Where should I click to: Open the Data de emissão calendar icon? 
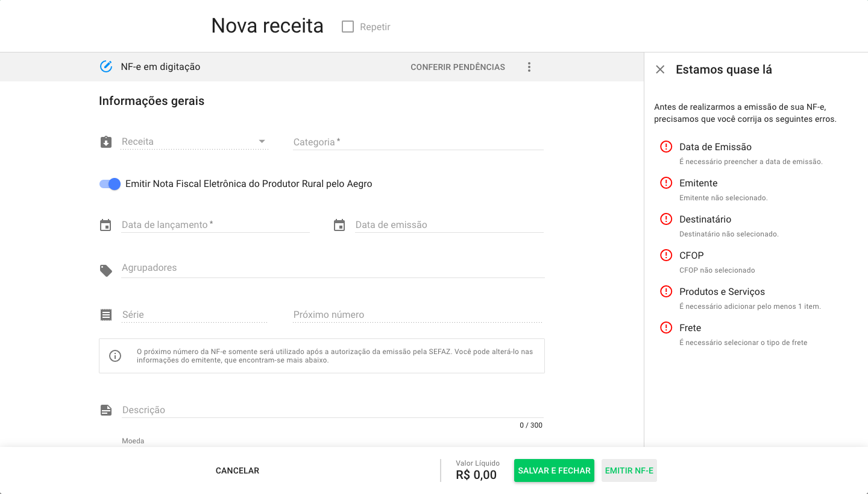click(x=339, y=224)
